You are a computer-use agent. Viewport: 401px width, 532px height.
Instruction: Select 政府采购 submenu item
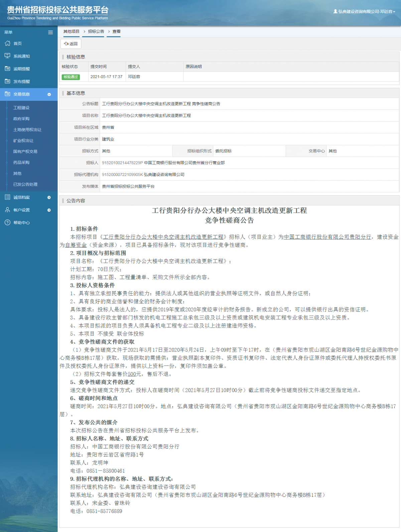pos(21,119)
